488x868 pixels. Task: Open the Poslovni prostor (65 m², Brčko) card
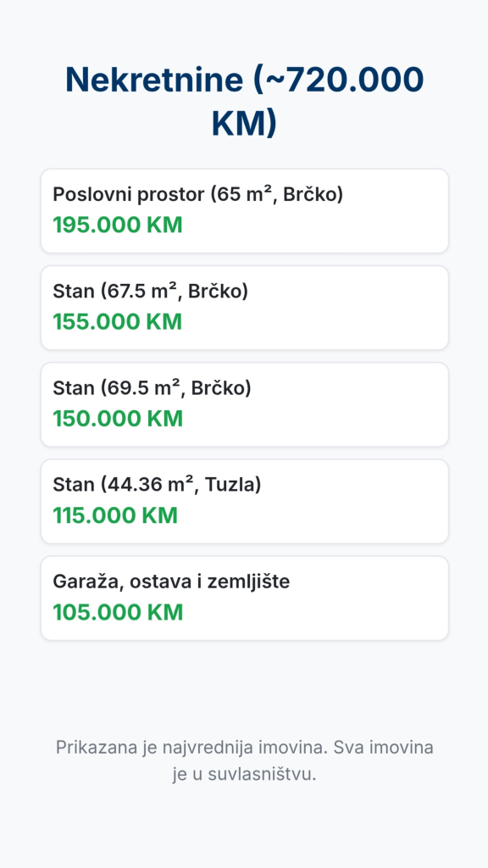click(x=244, y=211)
